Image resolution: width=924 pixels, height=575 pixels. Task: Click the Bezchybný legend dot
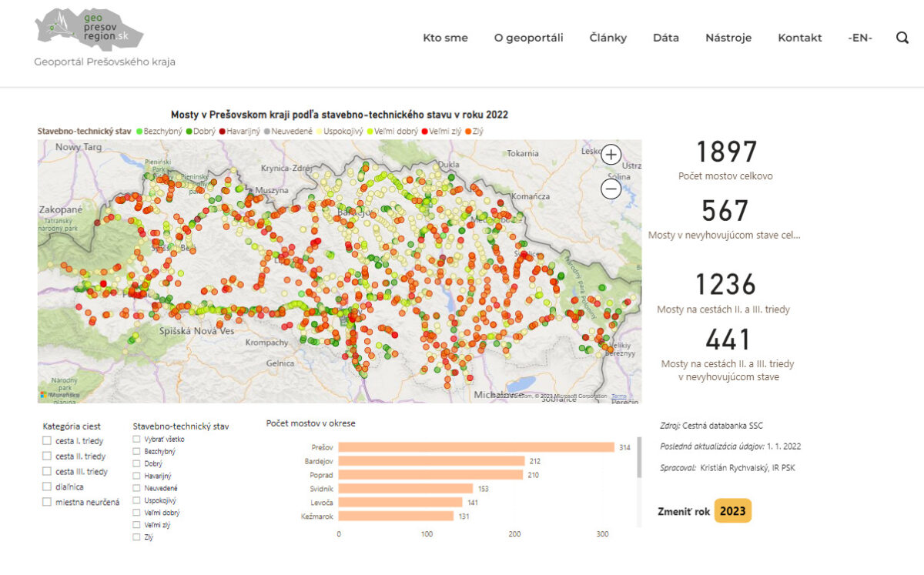[139, 132]
